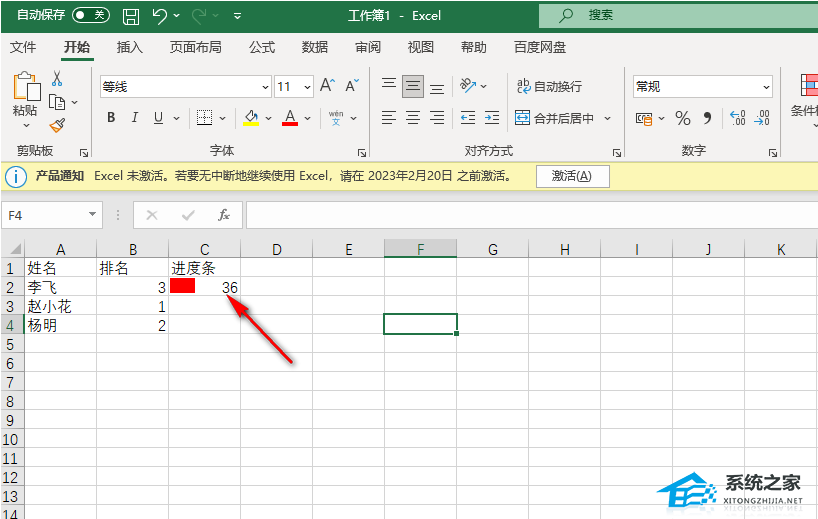Open the font name dropdown

[x=265, y=87]
